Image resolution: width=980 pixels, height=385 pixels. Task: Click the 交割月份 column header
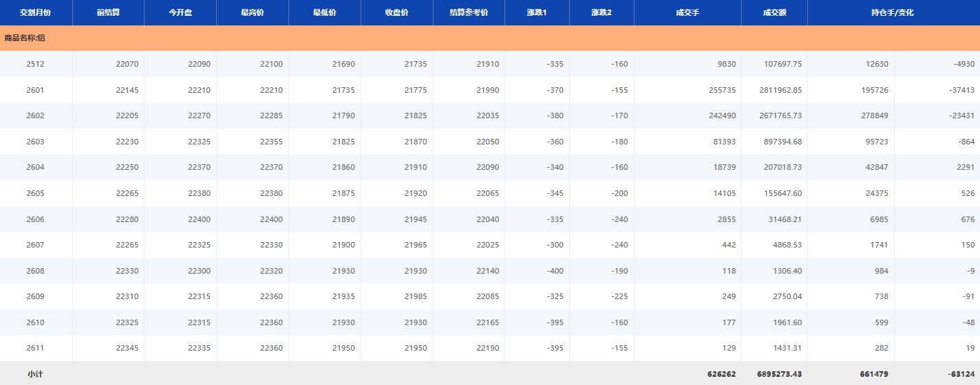click(36, 13)
